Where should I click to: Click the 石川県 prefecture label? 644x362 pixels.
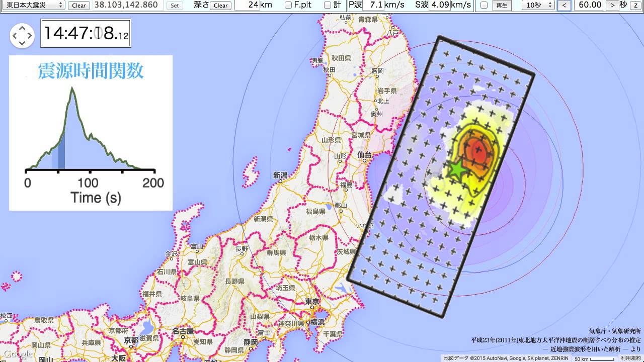click(166, 271)
